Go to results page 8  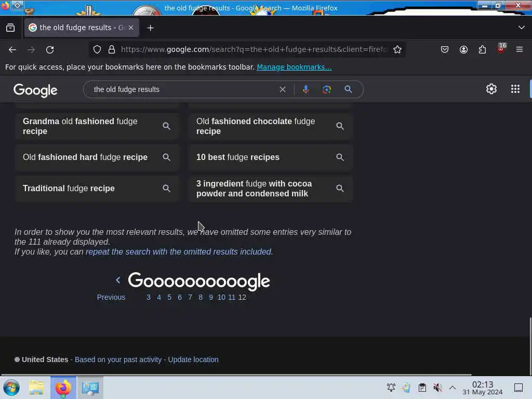[x=201, y=297]
